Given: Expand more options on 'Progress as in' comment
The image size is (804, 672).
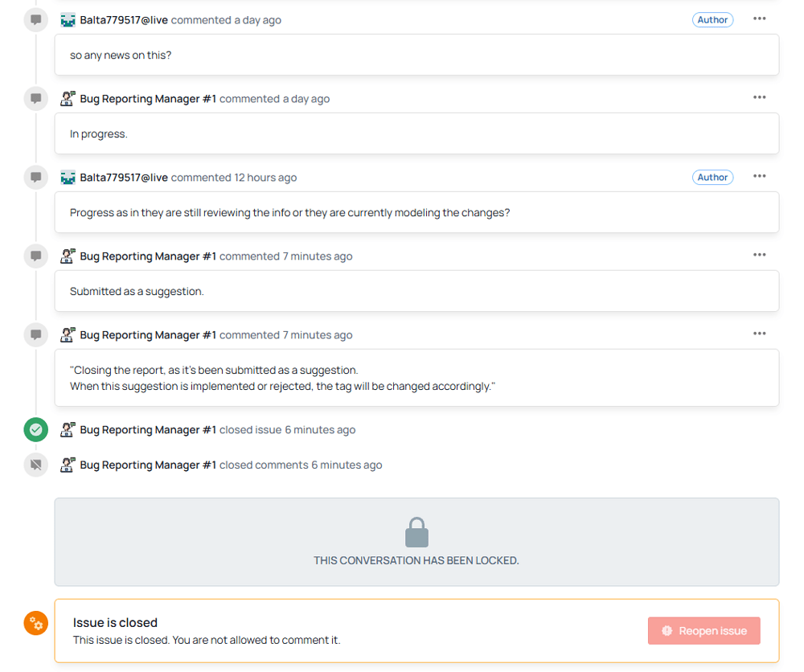Looking at the screenshot, I should (x=759, y=176).
